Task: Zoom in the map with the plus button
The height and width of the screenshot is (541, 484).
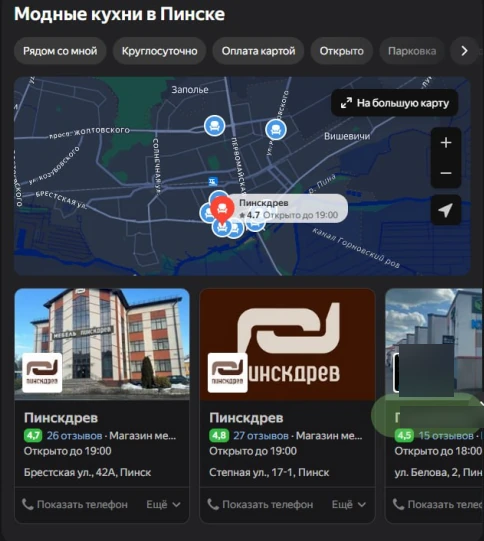Action: pyautogui.click(x=446, y=142)
